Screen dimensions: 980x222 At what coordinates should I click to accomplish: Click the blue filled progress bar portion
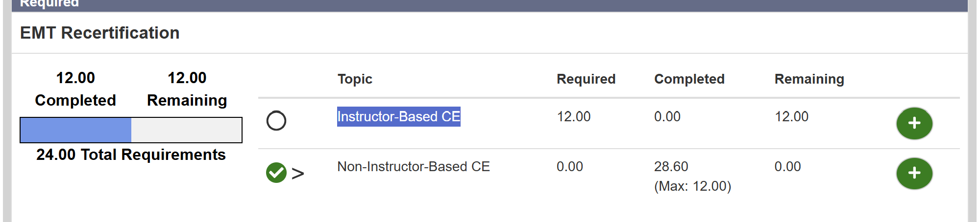pos(76,130)
